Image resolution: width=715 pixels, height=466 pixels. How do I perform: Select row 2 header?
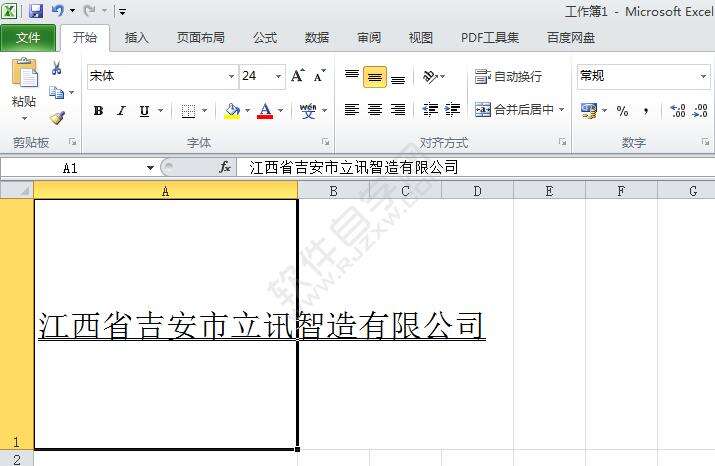coord(17,459)
